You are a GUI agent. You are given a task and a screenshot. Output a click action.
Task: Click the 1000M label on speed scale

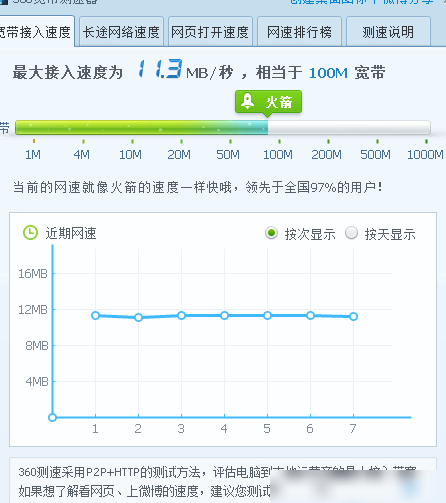(x=425, y=155)
